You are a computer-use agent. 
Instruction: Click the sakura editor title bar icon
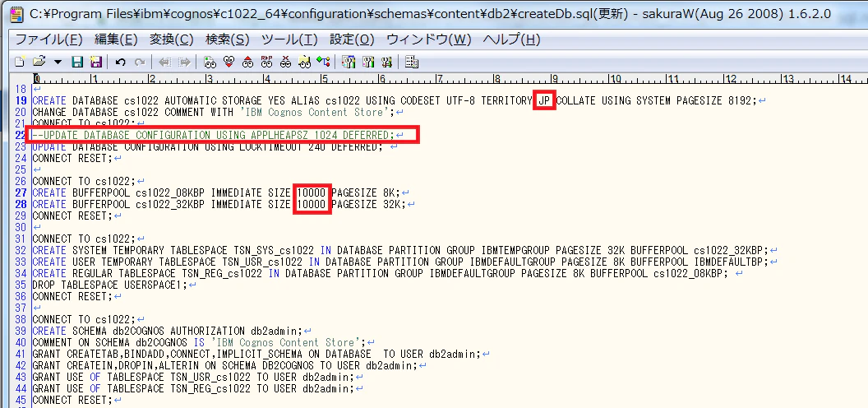[18, 14]
